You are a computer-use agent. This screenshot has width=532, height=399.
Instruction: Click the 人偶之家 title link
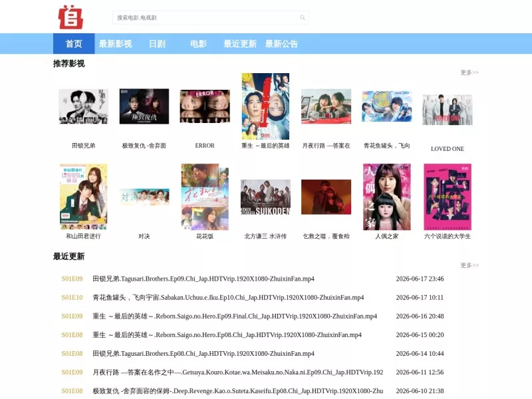pyautogui.click(x=387, y=236)
